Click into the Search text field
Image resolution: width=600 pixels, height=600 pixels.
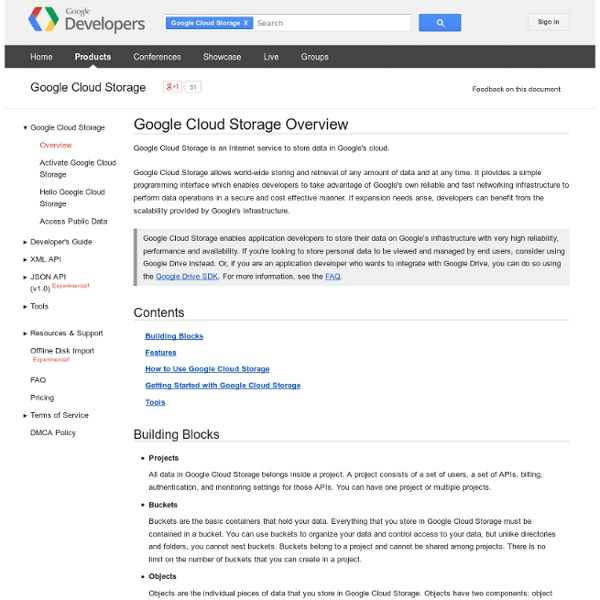(x=332, y=23)
